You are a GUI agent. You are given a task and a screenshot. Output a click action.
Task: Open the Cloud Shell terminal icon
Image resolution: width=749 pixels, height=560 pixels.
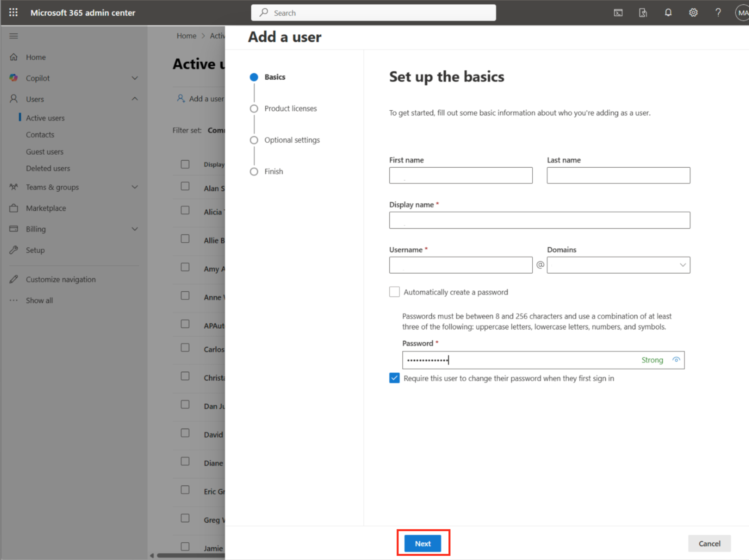[x=618, y=13]
